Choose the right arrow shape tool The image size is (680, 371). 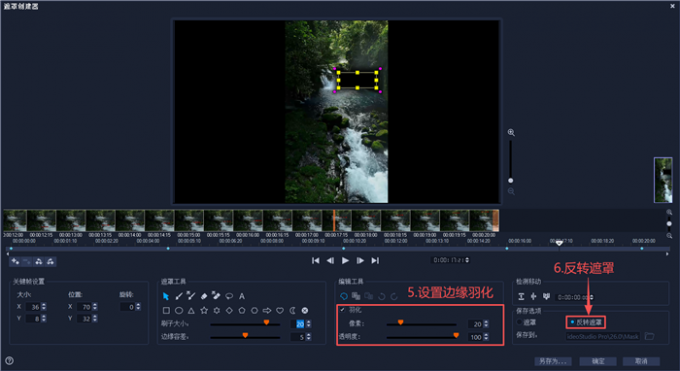pos(267,311)
